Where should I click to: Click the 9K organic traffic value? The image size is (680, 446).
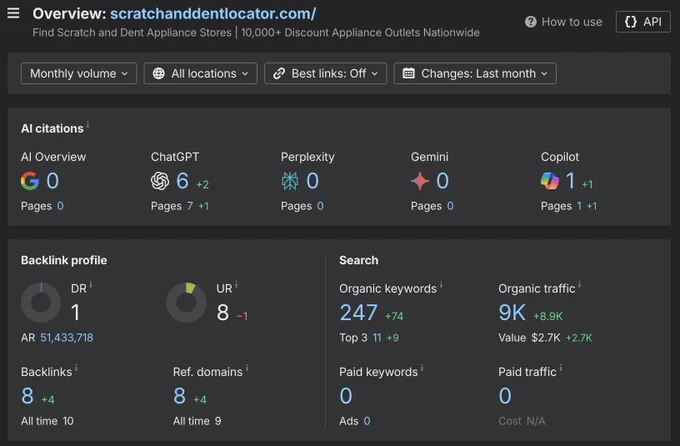512,312
